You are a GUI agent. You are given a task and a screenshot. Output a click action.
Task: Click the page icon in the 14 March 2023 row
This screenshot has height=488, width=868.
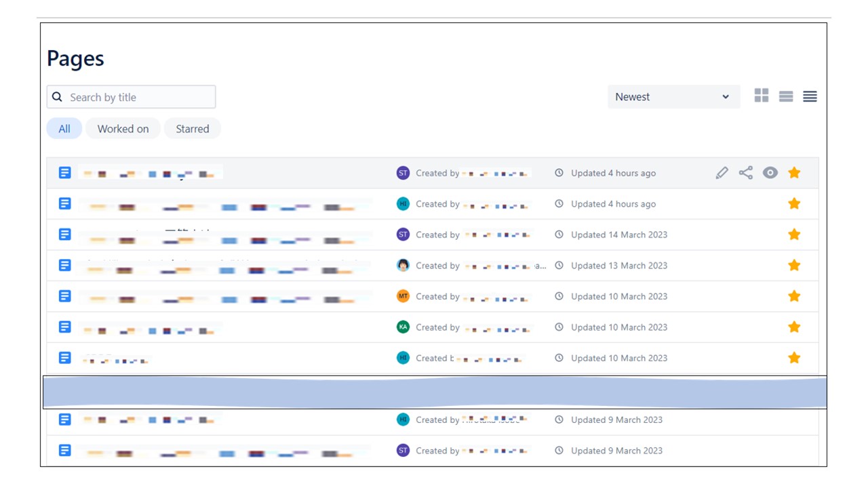pos(64,235)
